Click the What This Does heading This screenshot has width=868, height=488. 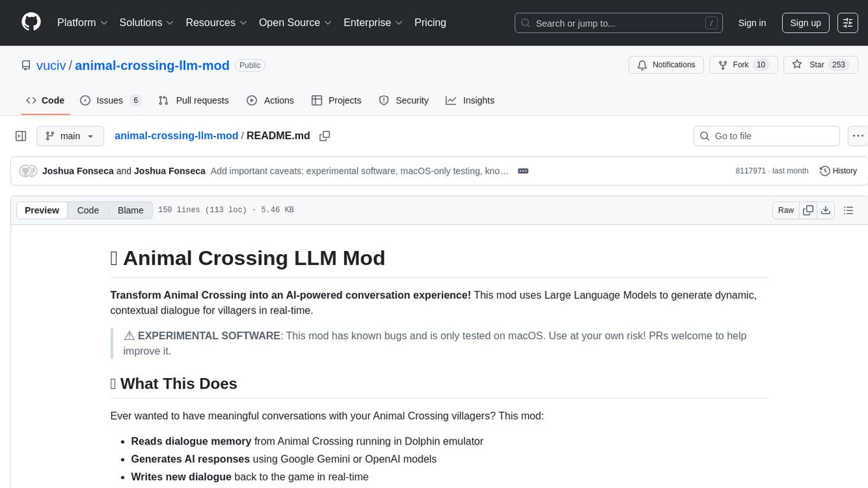(x=174, y=383)
